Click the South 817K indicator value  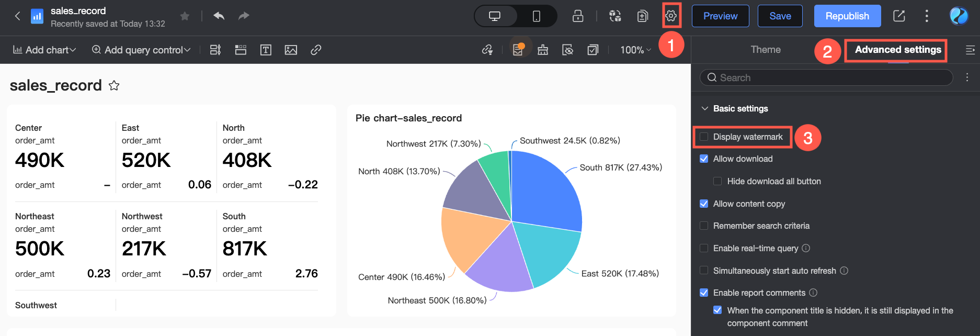pyautogui.click(x=245, y=249)
